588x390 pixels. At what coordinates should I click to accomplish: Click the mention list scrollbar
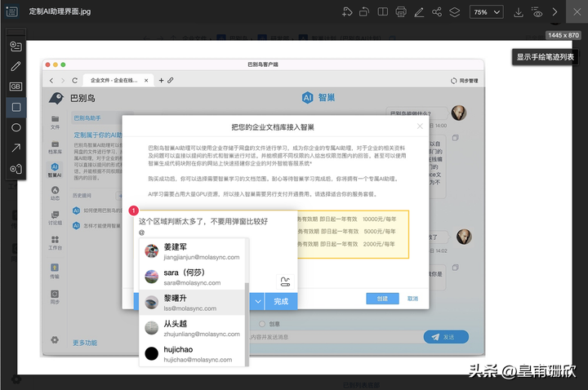click(247, 324)
